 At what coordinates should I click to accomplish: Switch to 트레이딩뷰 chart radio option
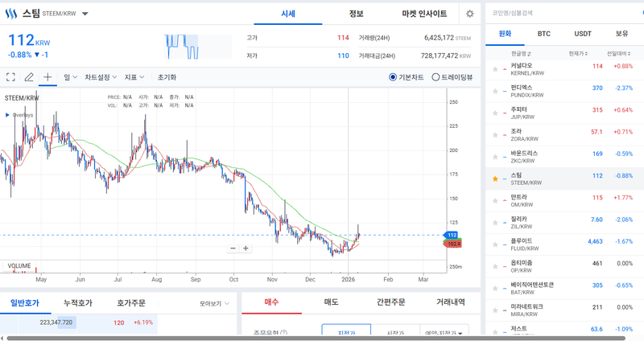coord(436,77)
